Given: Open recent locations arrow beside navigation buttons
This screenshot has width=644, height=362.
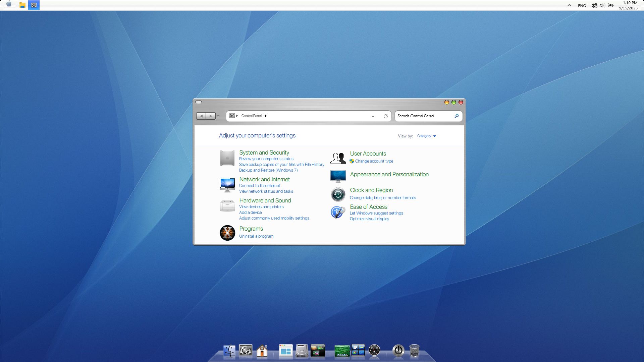Looking at the screenshot, I should [x=218, y=116].
